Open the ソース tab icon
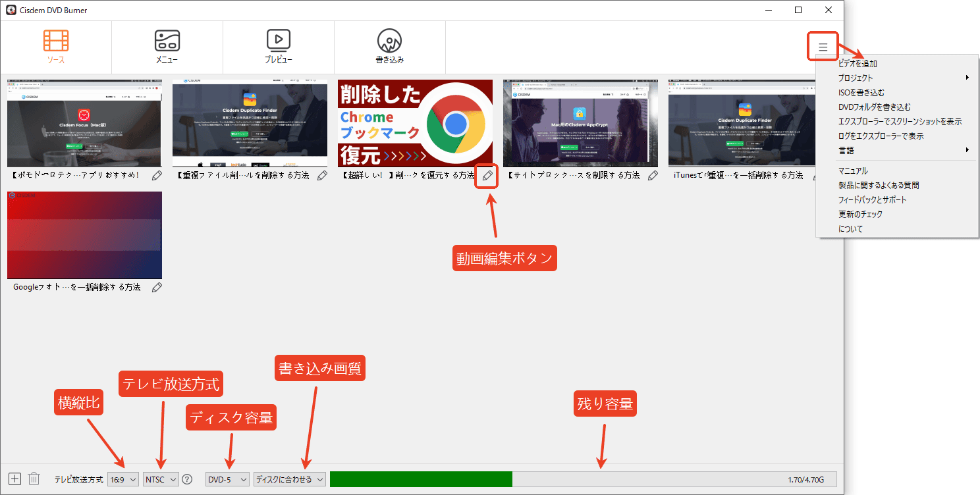 click(56, 46)
